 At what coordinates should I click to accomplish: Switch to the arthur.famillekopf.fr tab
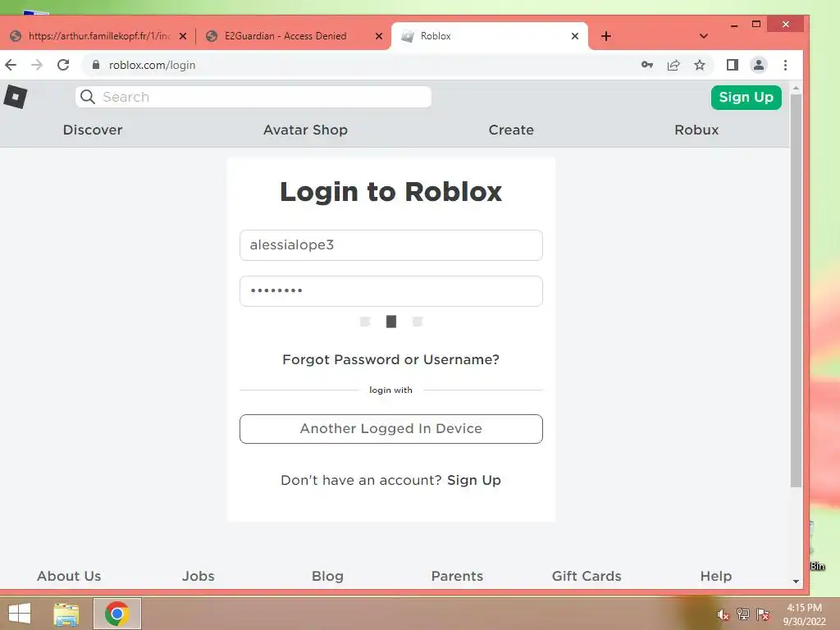pyautogui.click(x=99, y=36)
